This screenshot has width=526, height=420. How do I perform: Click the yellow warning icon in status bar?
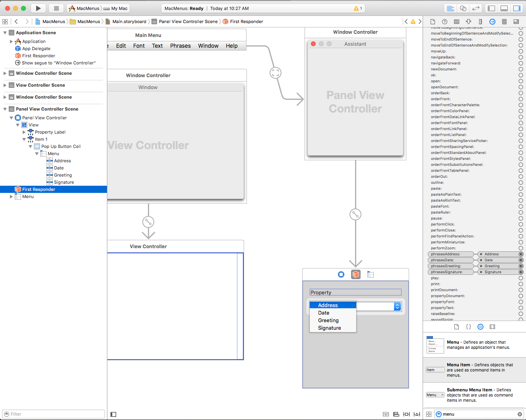point(356,8)
